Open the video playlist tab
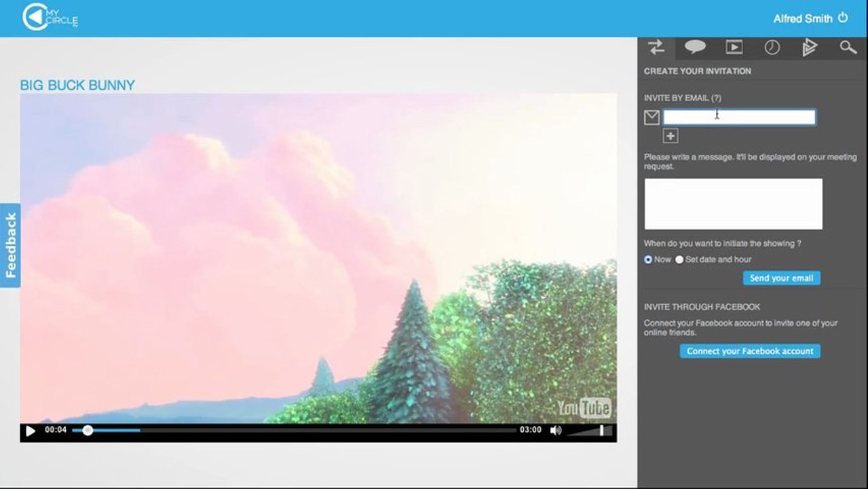This screenshot has width=868, height=489. [x=734, y=47]
